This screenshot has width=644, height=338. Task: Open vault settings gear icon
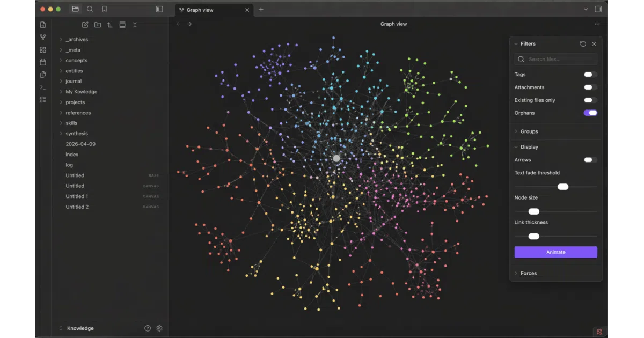pyautogui.click(x=159, y=328)
